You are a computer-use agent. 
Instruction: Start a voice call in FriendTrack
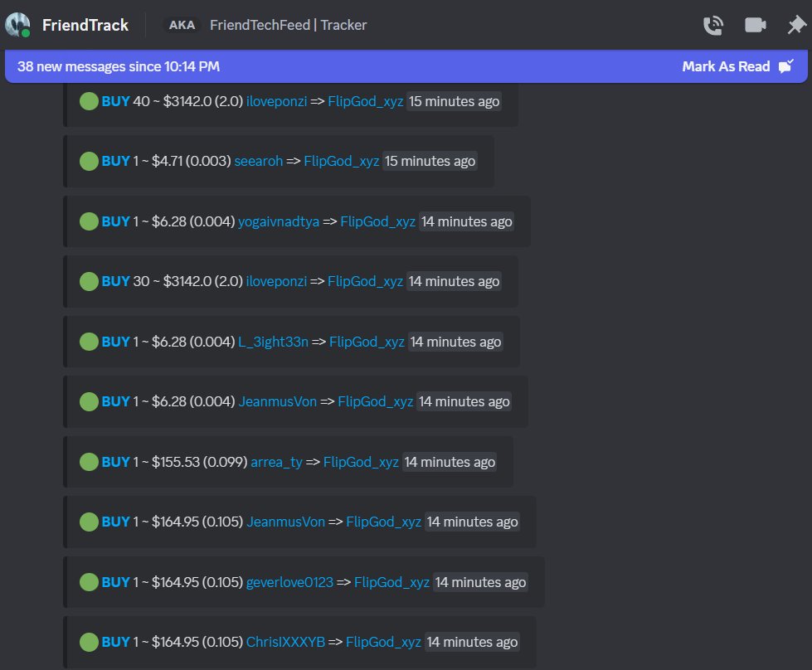click(x=712, y=25)
